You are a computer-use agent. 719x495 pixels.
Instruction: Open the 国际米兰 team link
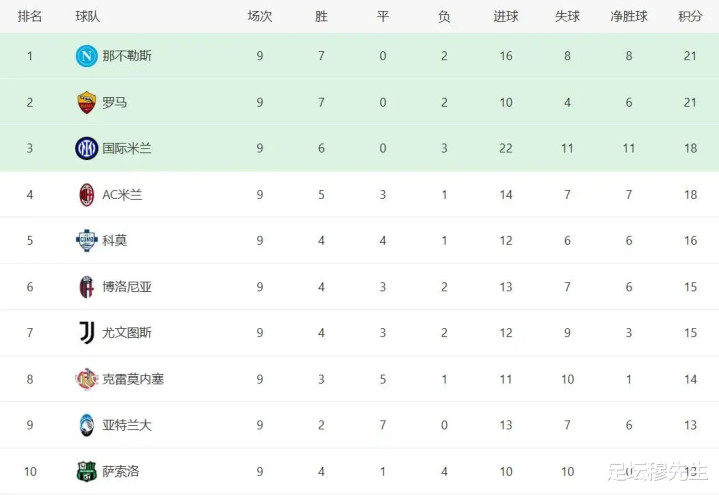coord(127,148)
